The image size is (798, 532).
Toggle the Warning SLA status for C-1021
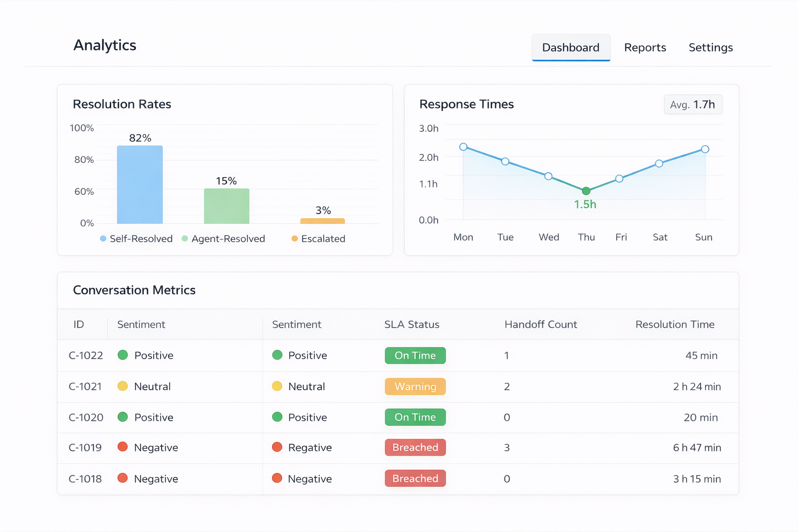415,387
